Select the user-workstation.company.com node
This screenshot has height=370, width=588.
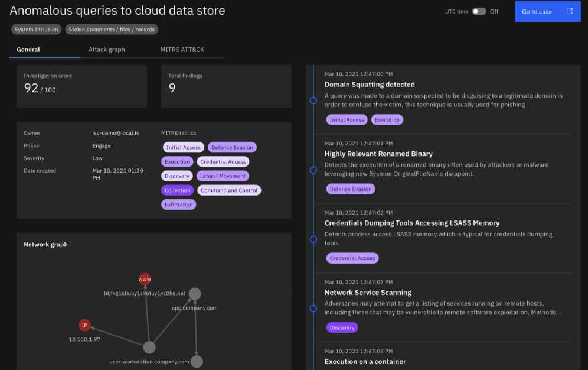click(149, 348)
